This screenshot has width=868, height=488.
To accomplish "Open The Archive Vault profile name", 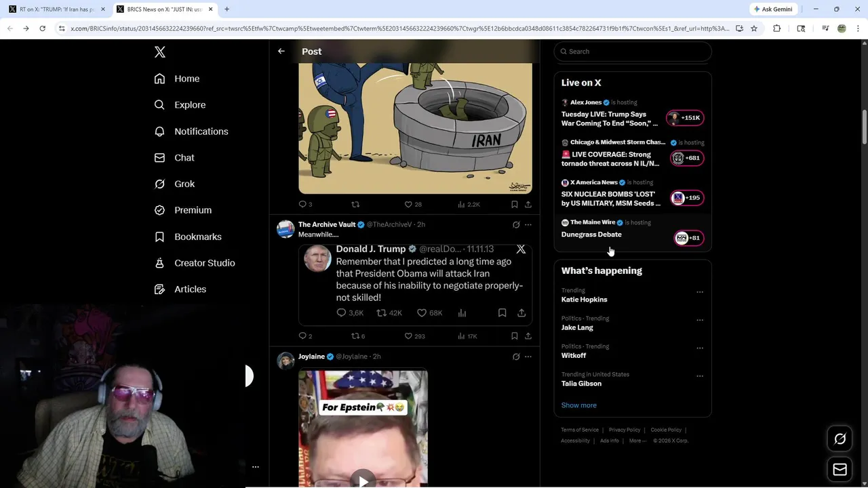I will point(327,224).
